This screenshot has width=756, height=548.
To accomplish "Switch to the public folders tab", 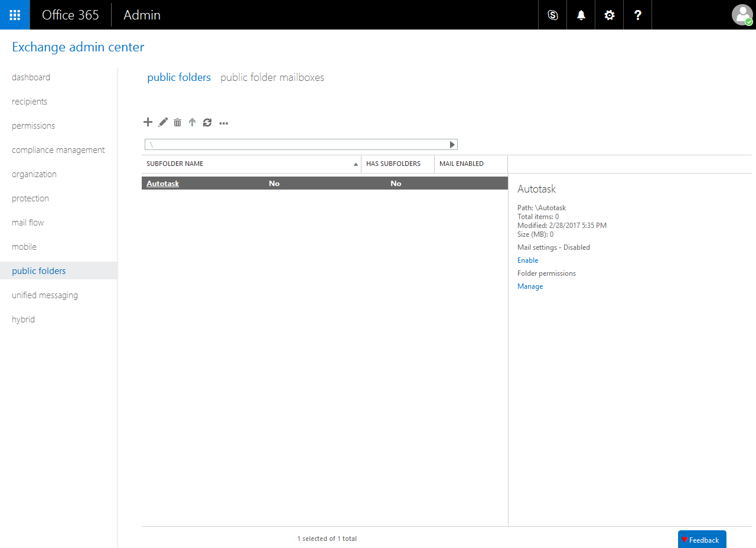I will (x=179, y=77).
